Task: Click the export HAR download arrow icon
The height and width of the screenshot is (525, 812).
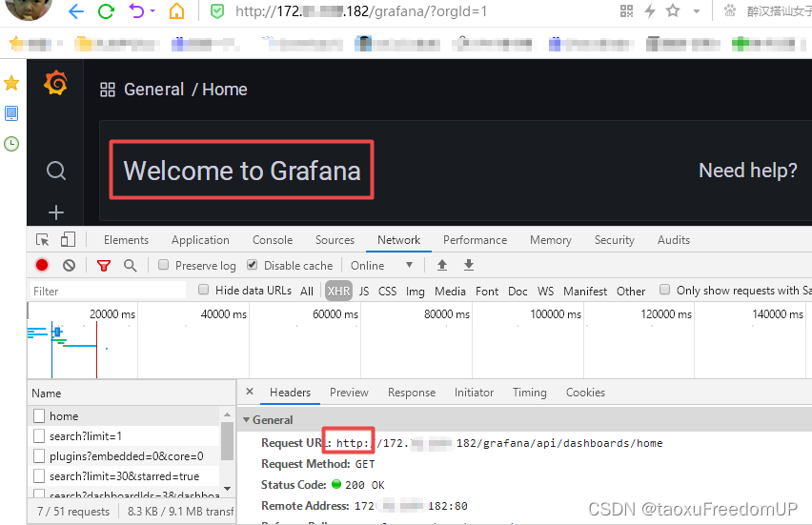Action: point(469,265)
